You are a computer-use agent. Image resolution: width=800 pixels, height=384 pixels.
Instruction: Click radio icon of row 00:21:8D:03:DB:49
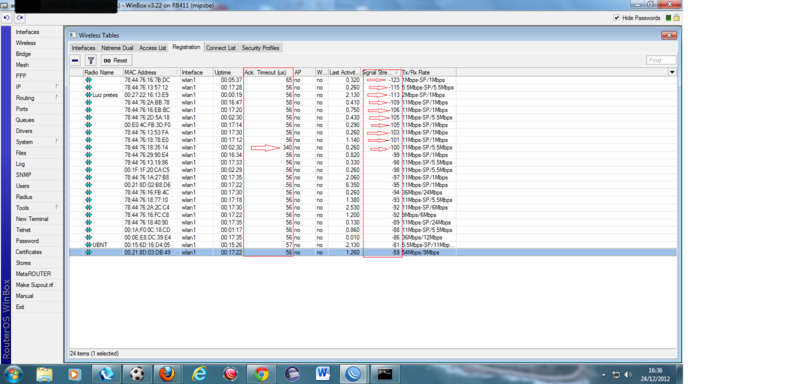tap(88, 252)
